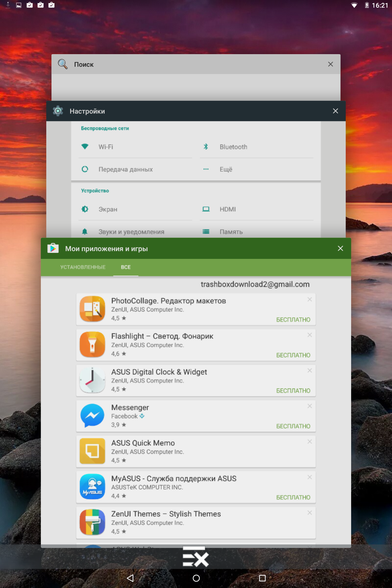The width and height of the screenshot is (392, 588).
Task: Tap the trashboxdownload2@gmail.com account text
Action: (x=255, y=284)
